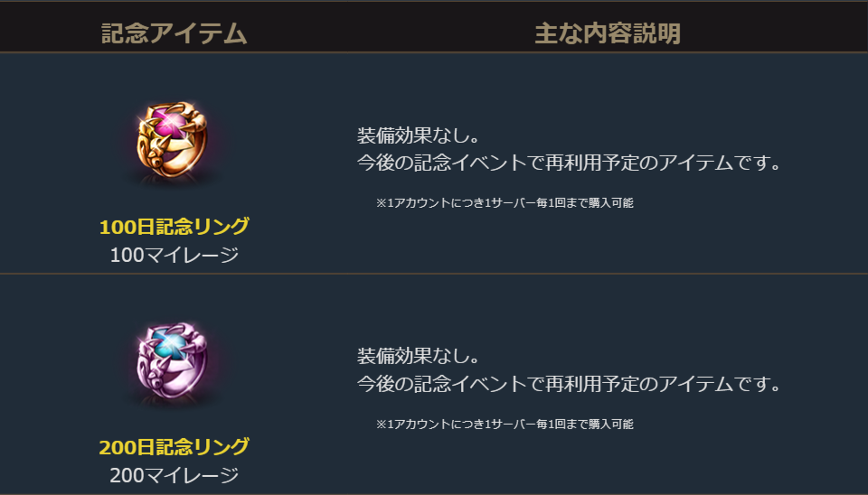Click the "100マイレージ" price text
868x495 pixels.
(175, 255)
